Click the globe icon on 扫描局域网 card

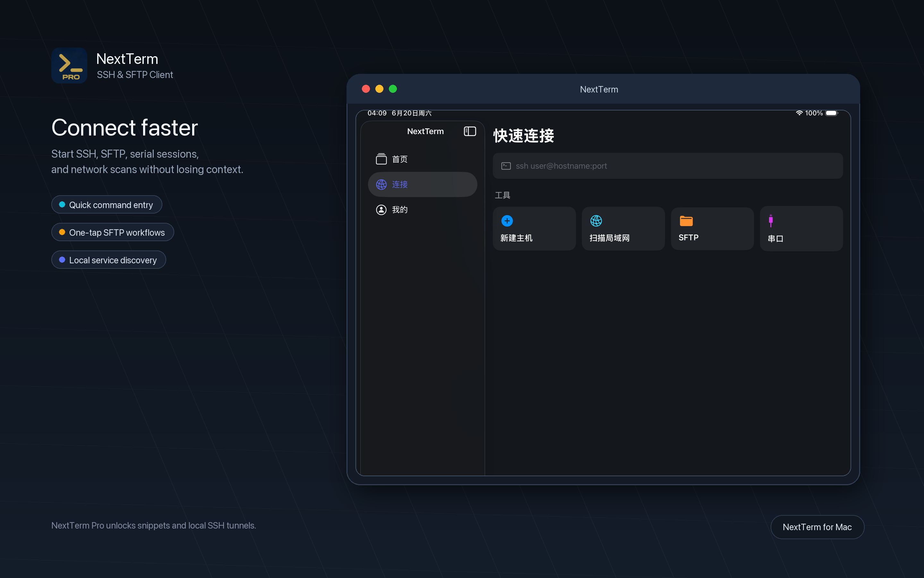click(x=596, y=221)
